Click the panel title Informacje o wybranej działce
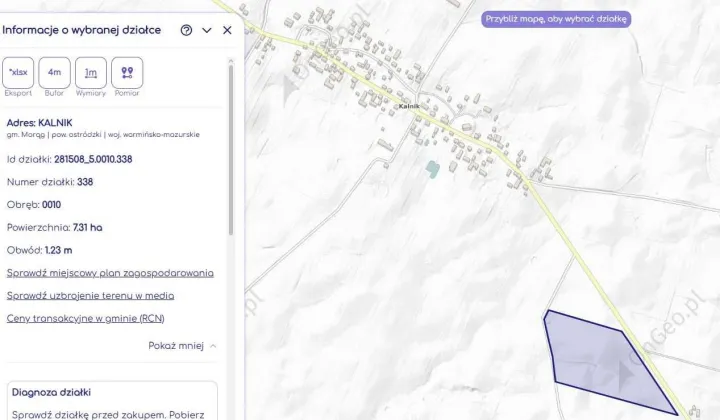 tap(82, 30)
